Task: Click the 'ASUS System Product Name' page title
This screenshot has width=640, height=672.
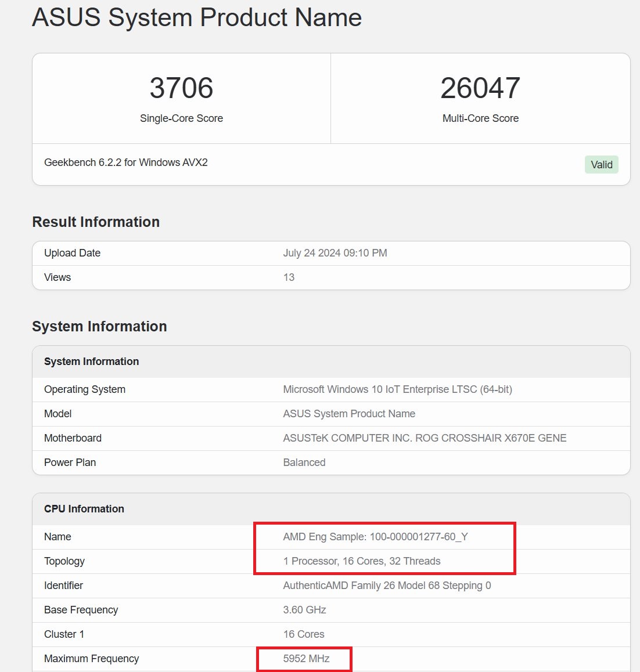Action: point(197,17)
